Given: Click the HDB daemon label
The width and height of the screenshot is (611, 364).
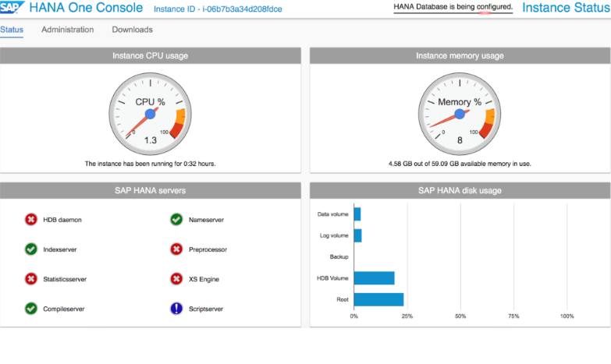Looking at the screenshot, I should pyautogui.click(x=62, y=220).
